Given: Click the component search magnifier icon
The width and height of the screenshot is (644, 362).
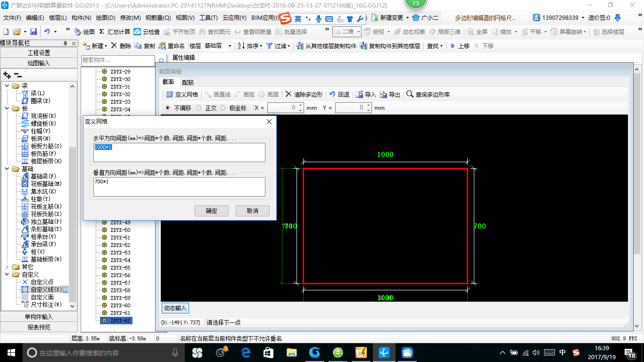Looking at the screenshot, I should point(161,60).
